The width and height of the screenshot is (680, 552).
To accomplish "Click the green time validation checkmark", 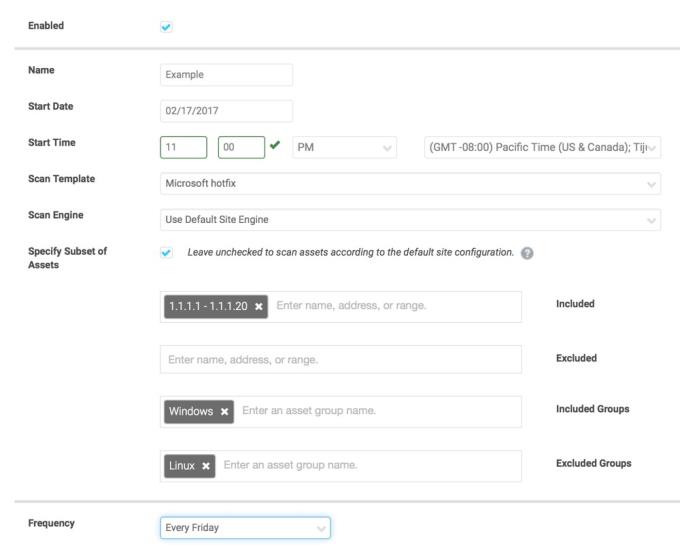I will 275,146.
